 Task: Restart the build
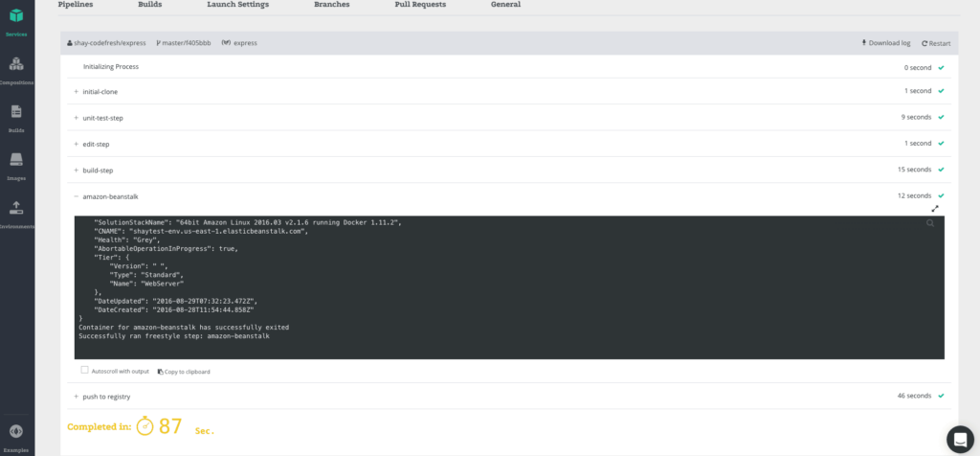[x=936, y=43]
